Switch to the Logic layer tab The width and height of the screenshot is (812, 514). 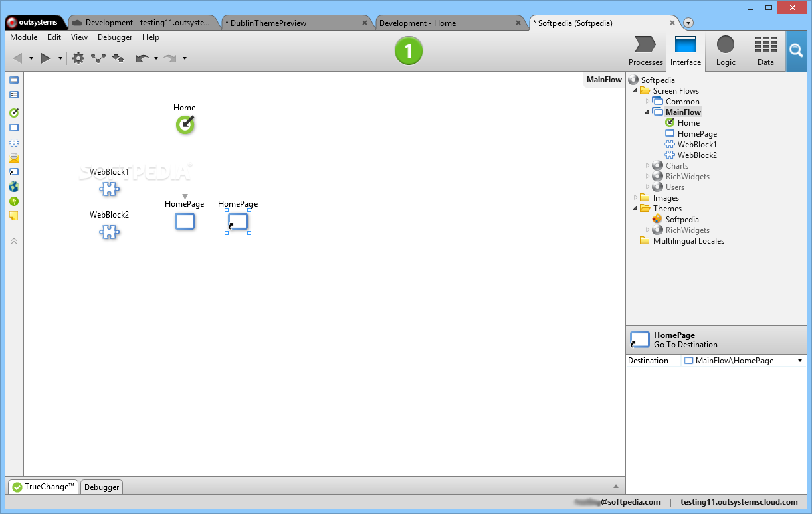point(726,51)
